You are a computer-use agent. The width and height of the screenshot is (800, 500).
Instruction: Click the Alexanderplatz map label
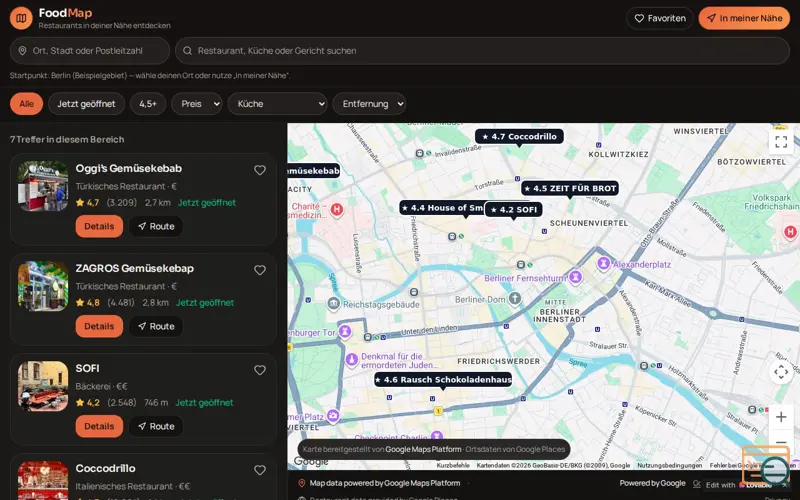642,264
